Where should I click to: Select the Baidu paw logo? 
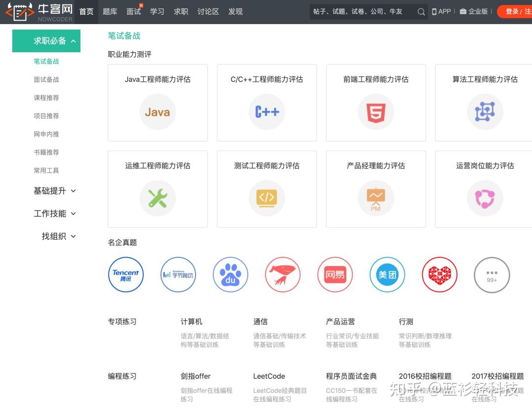point(231,274)
